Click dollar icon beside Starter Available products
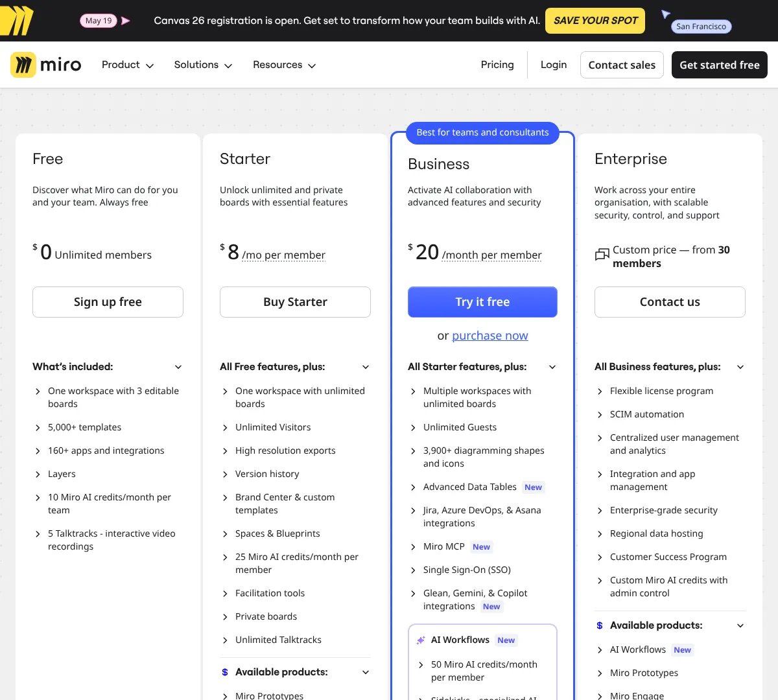The image size is (778, 700). coord(225,672)
